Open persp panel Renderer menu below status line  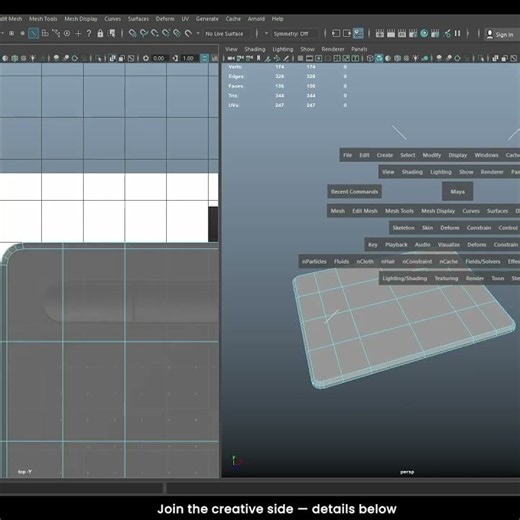[333, 49]
